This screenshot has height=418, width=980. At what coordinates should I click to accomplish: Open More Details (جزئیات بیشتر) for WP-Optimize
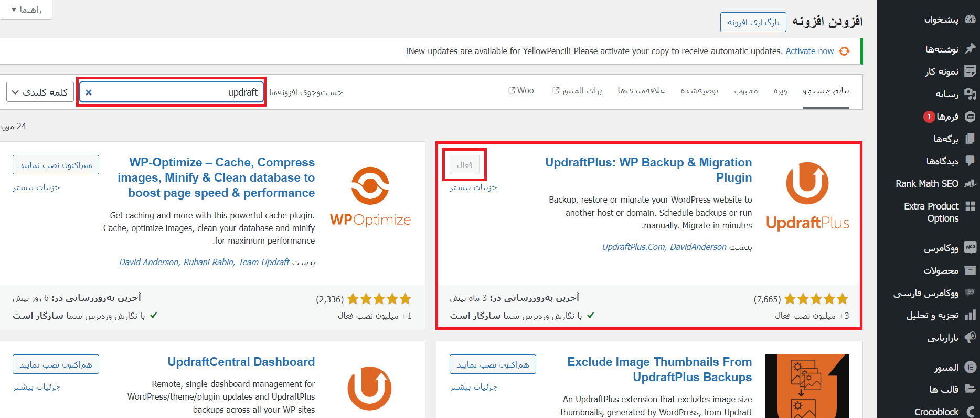pos(36,187)
